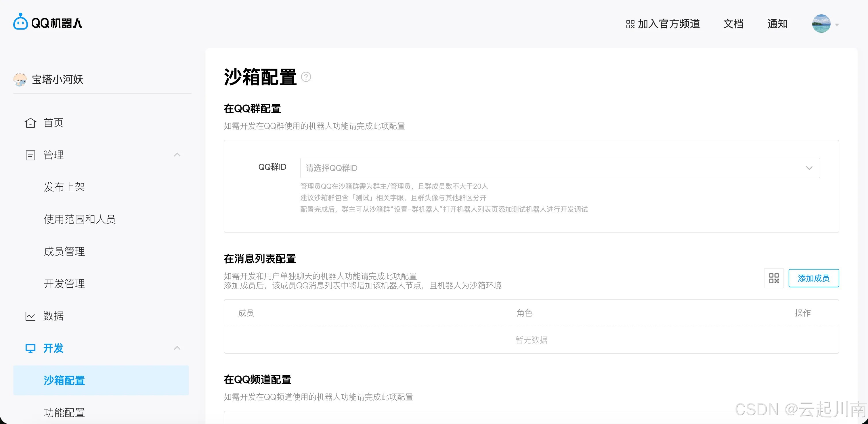
Task: Click the 宝塔小河妖 bot avatar
Action: coord(20,80)
